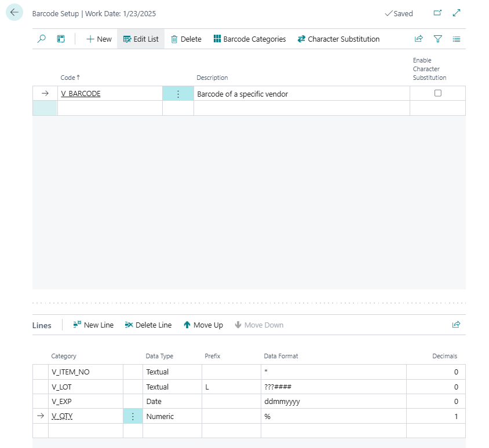Screen dimensions: 489x448
Task: Click share icon in Lines section
Action: tap(456, 325)
